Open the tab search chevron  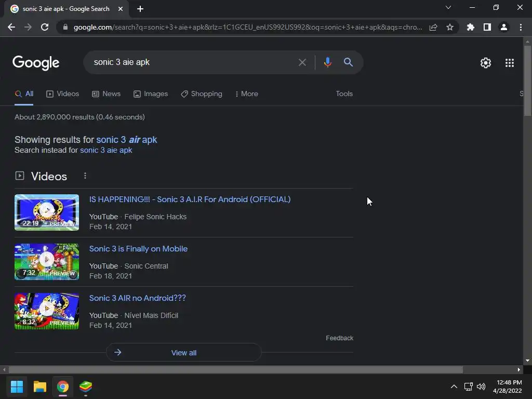448,7
